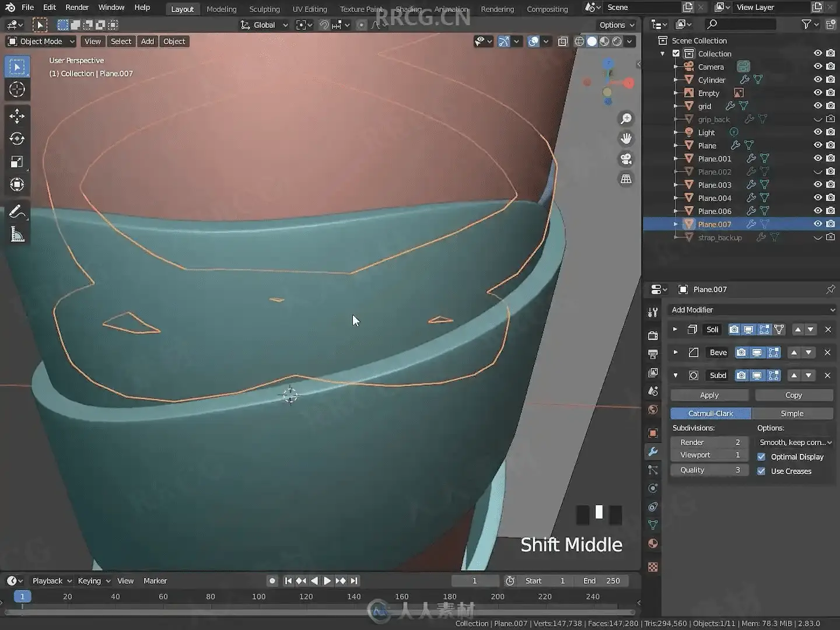Toggle camera view in viewport
Image resolution: width=840 pixels, height=630 pixels.
[626, 159]
